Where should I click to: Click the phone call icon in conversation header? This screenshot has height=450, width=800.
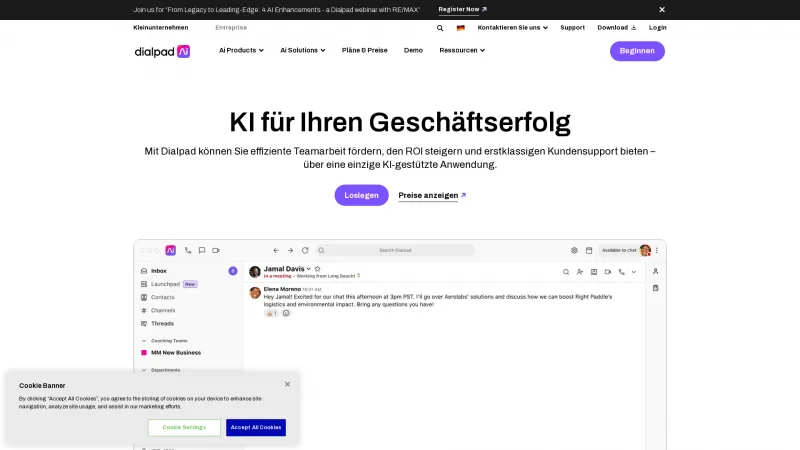[x=621, y=272]
